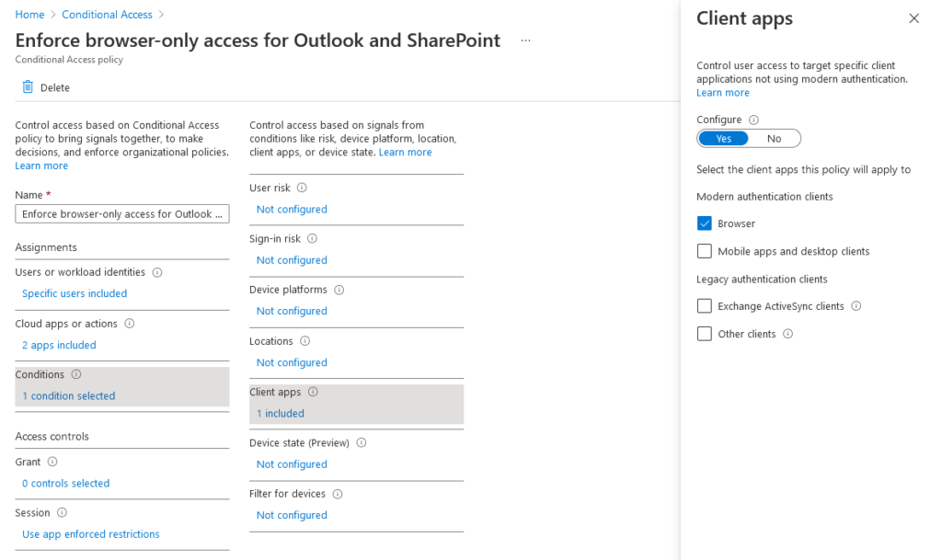942x560 pixels.
Task: Click info icon next to Device state (Preview)
Action: (x=362, y=443)
